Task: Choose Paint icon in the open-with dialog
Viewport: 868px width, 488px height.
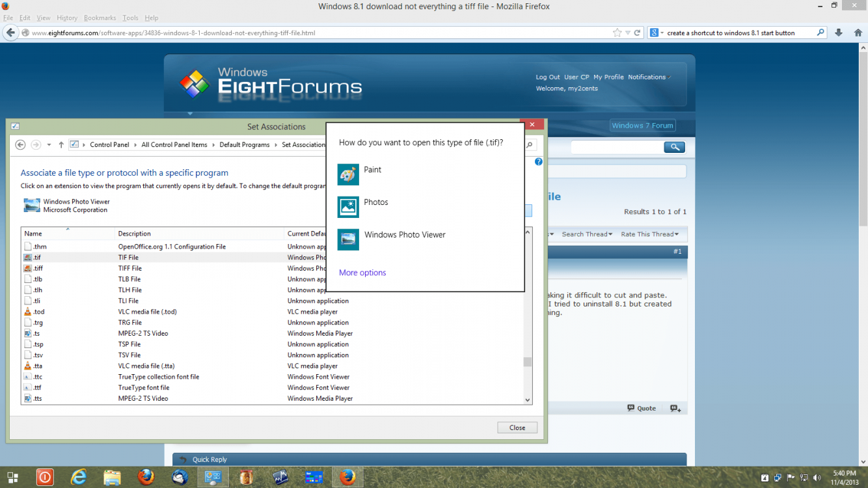Action: point(348,174)
